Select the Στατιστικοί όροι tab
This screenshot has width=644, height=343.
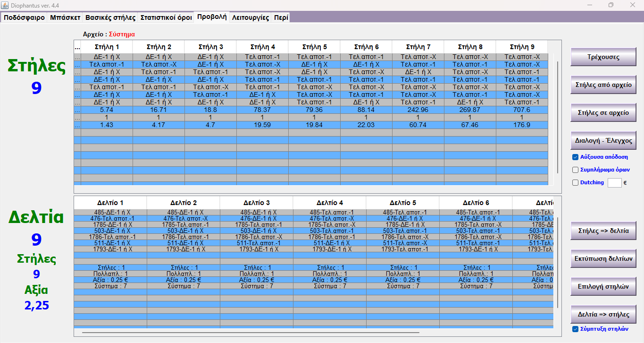[x=166, y=17]
